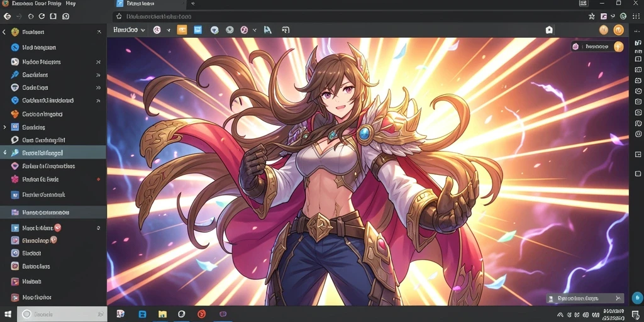This screenshot has height=322, width=644.
Task: Expand the double-chevron beside the blue brush row
Action: coord(98,75)
